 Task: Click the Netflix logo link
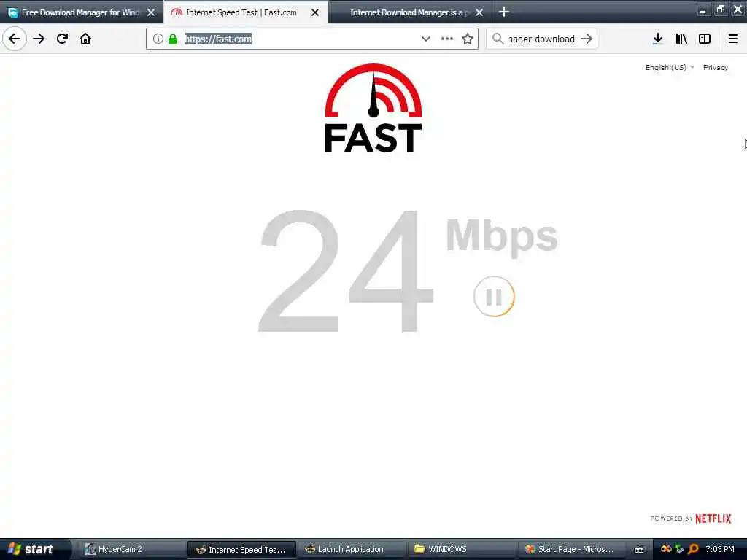(713, 518)
